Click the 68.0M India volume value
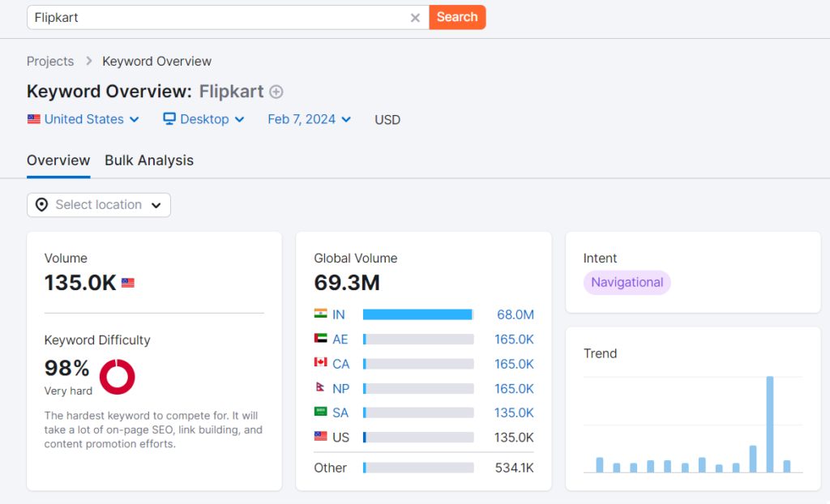Viewport: 830px width, 504px height. 515,315
